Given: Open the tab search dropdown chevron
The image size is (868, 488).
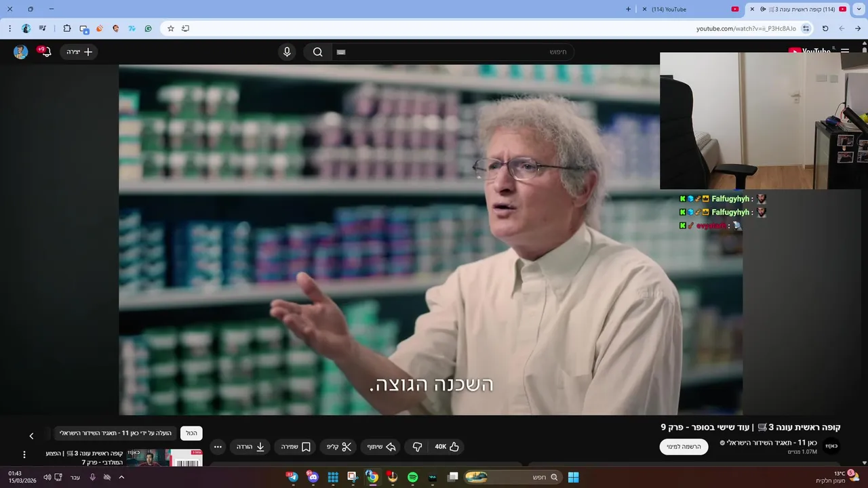Looking at the screenshot, I should tap(859, 9).
